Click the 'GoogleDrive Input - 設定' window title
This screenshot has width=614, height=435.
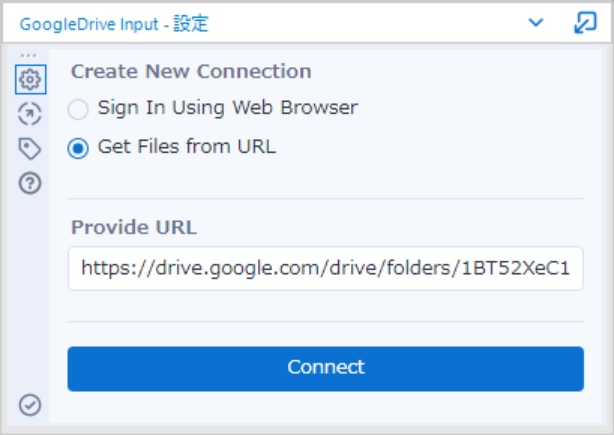coord(114,24)
